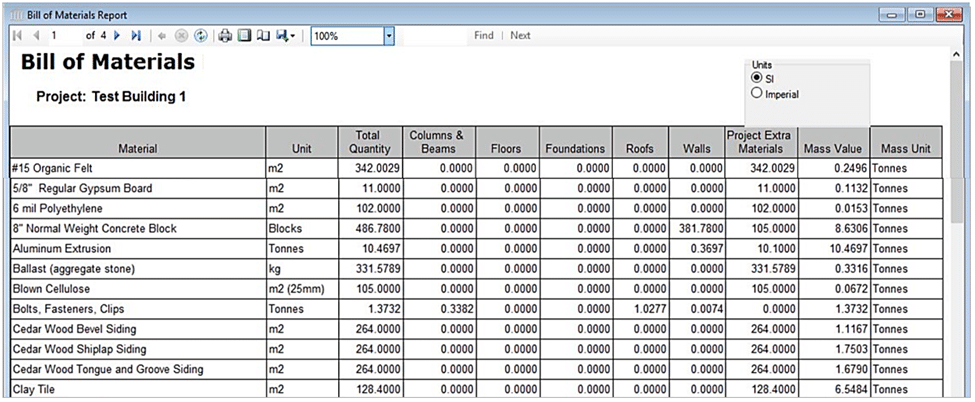The height and width of the screenshot is (402, 975).
Task: Click the Columns & Beams column header
Action: point(438,142)
